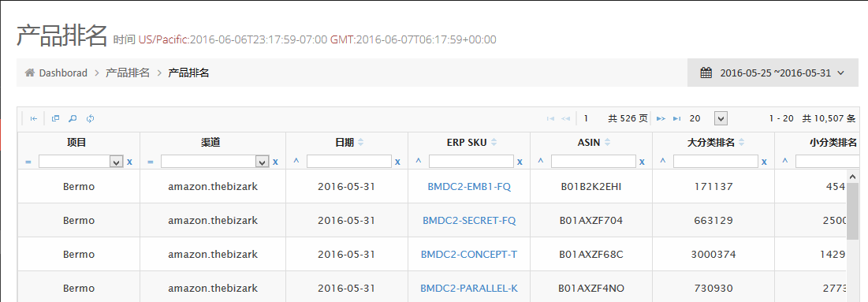Clear the 日期 filter with its x
868x302 pixels.
[397, 162]
